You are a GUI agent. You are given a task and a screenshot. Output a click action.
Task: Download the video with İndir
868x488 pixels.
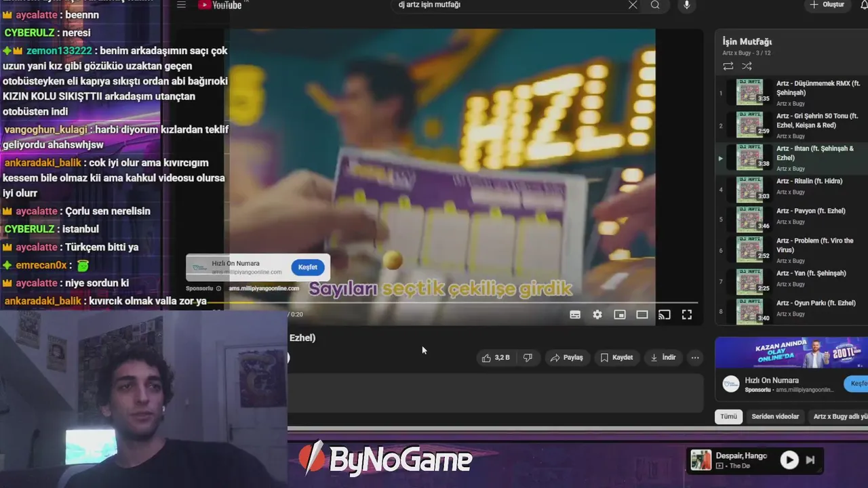[x=663, y=358]
